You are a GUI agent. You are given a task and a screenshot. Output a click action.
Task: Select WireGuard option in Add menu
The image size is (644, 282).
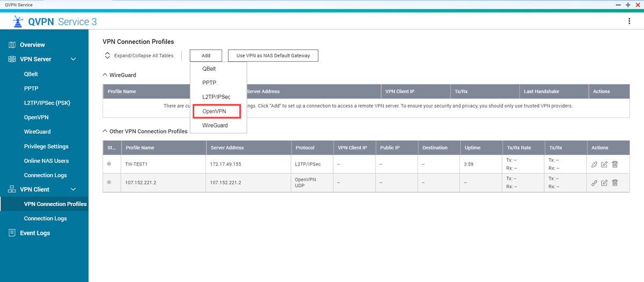pyautogui.click(x=215, y=125)
